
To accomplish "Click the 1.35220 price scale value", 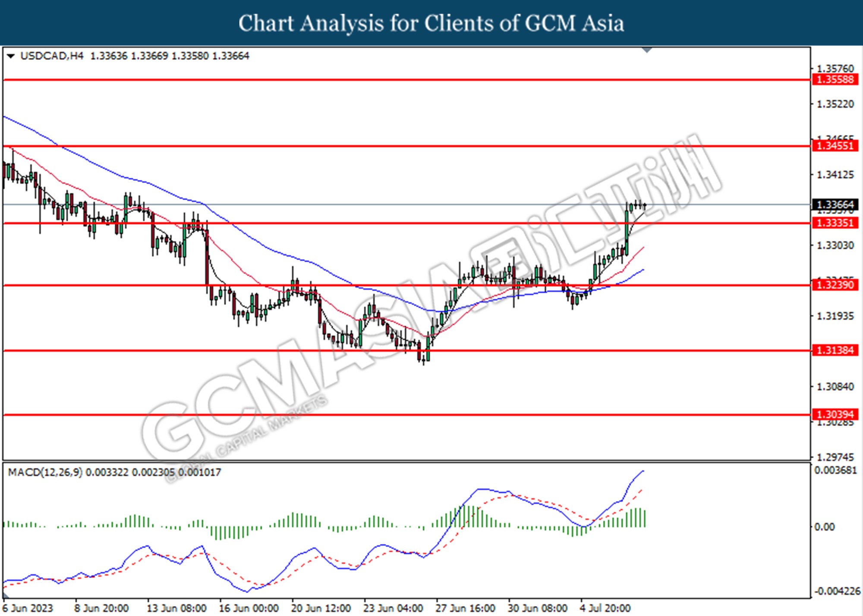I will pos(835,104).
